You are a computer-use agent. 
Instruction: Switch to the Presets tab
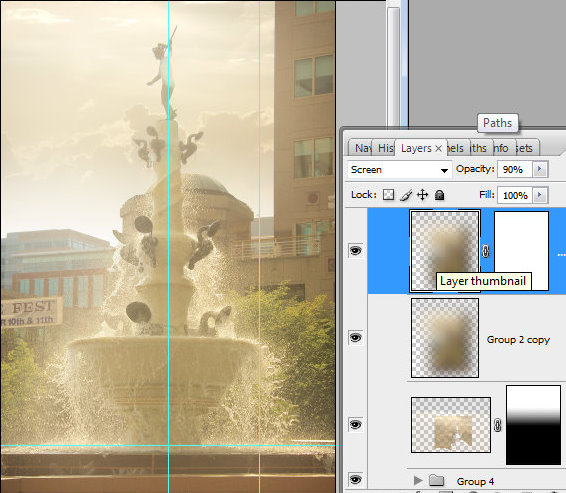526,148
